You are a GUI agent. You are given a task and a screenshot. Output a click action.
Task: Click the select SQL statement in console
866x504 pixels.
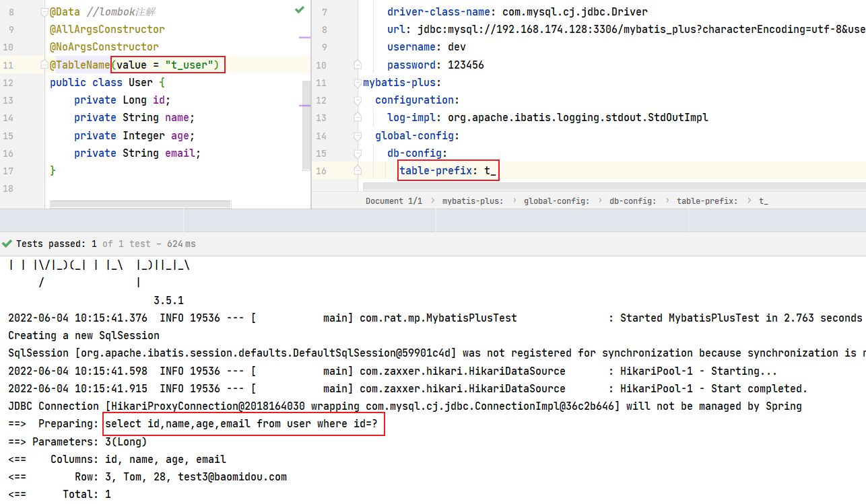point(241,424)
